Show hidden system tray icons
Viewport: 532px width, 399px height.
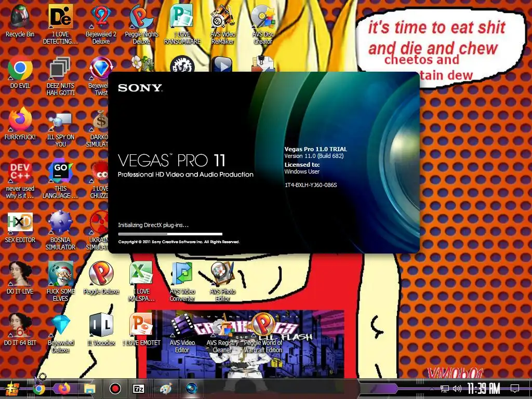tap(432, 389)
